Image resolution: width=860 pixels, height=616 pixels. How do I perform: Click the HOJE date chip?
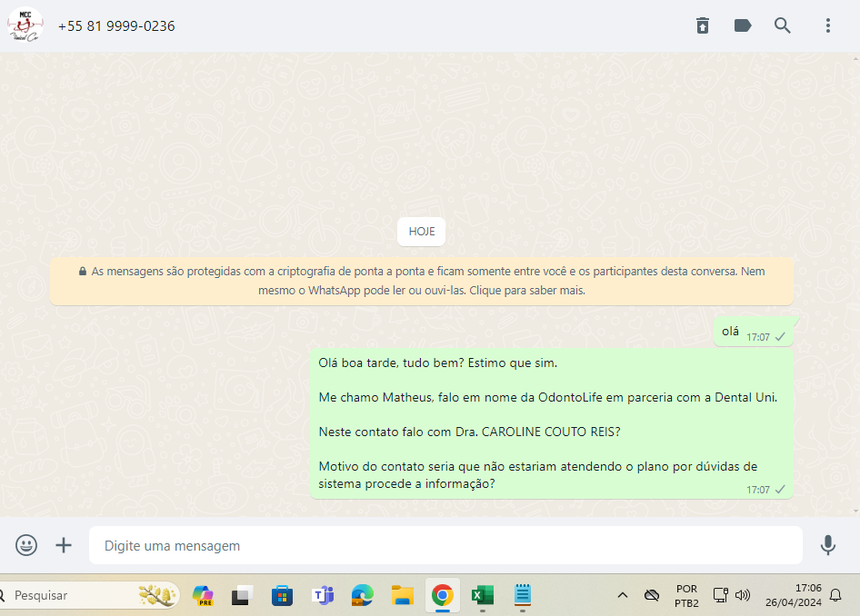coord(421,232)
